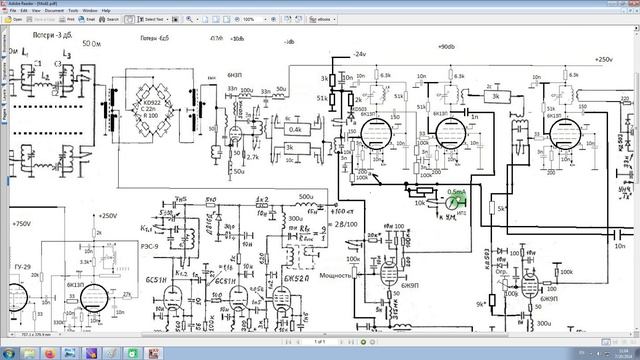640x360 pixels.
Task: Open the Help menu
Action: click(x=106, y=11)
